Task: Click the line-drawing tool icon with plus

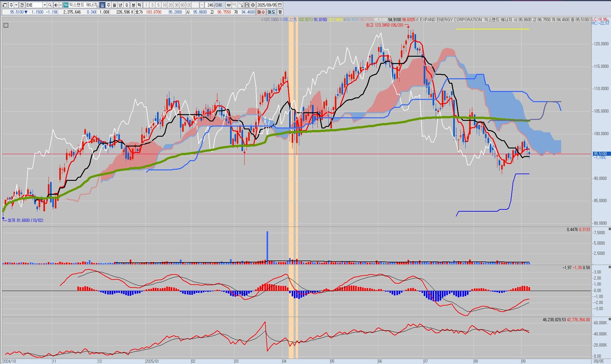Action: click(x=241, y=5)
